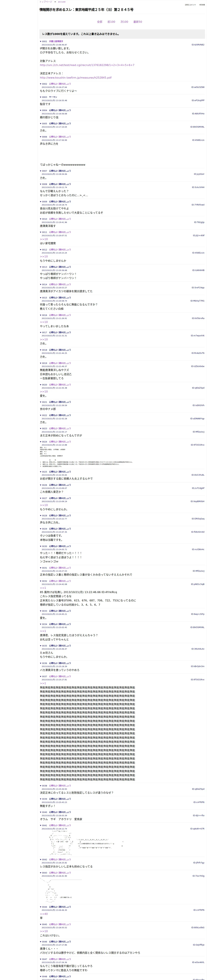
Task: Click post text てばっかじゃねーのwwwwwwwww
Action: [x=62, y=165]
